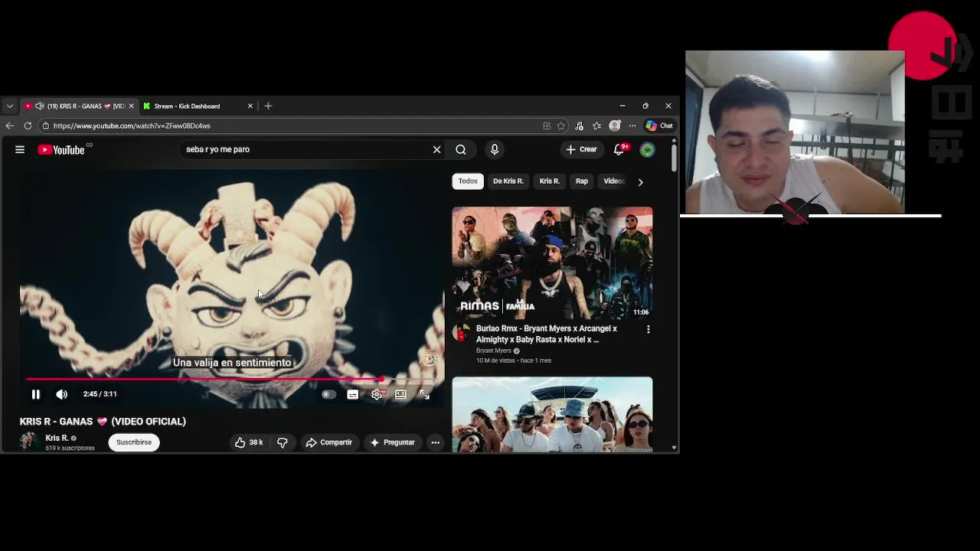Select the 'De Kris R.' filter chip
The height and width of the screenshot is (551, 980).
pyautogui.click(x=508, y=181)
